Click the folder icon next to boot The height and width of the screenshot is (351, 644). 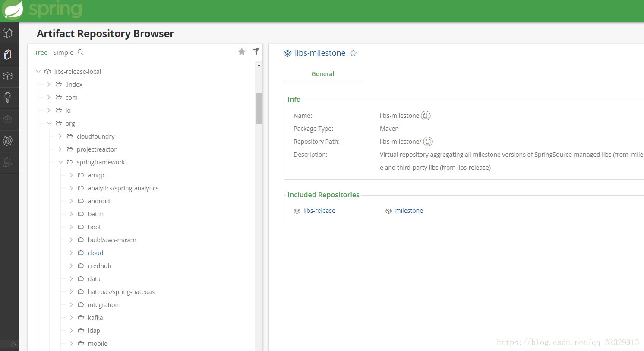pyautogui.click(x=81, y=227)
